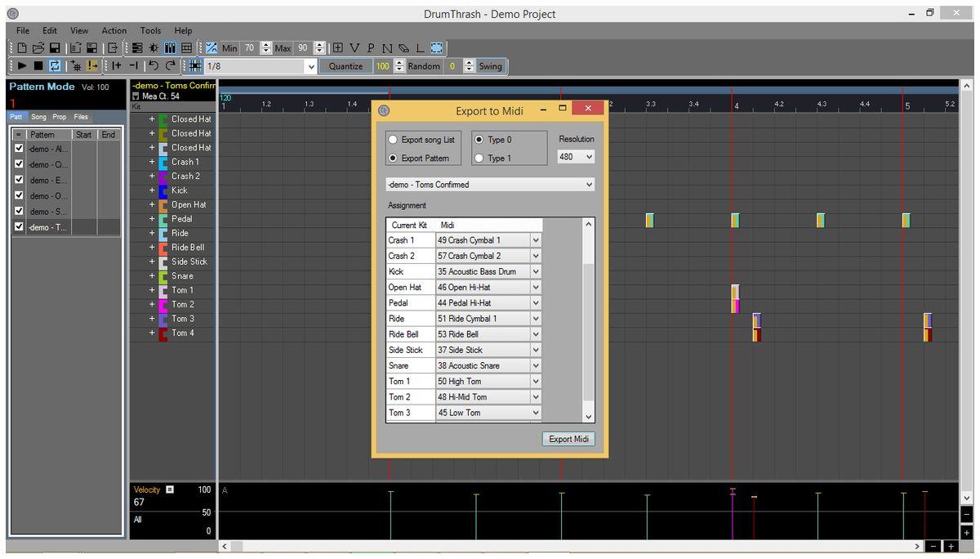Click the Kick track color swatch
Screen dimensions: 980x559
coord(163,190)
